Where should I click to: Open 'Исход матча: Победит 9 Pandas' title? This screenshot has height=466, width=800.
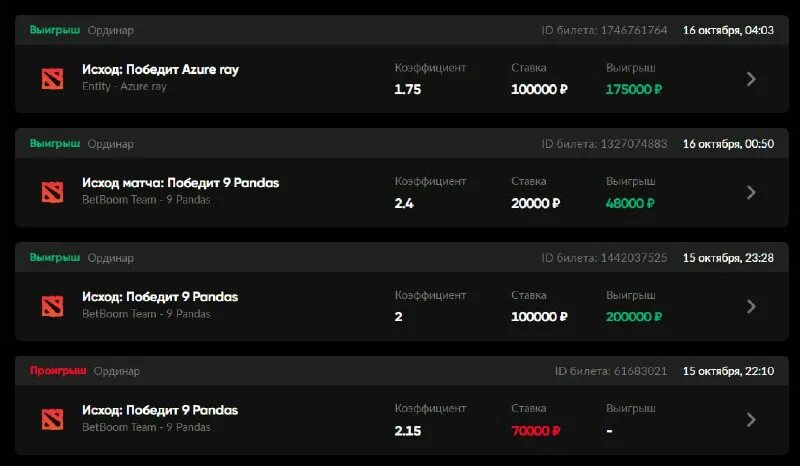pos(180,183)
